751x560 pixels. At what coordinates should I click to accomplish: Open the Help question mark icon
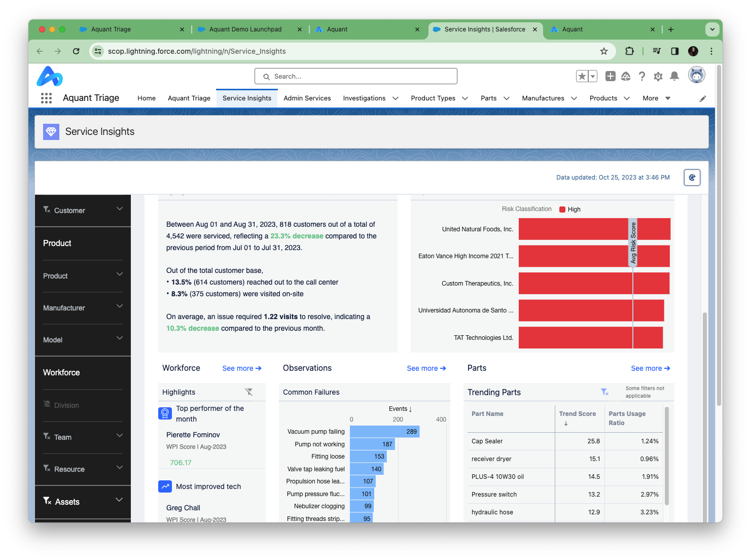click(x=642, y=76)
